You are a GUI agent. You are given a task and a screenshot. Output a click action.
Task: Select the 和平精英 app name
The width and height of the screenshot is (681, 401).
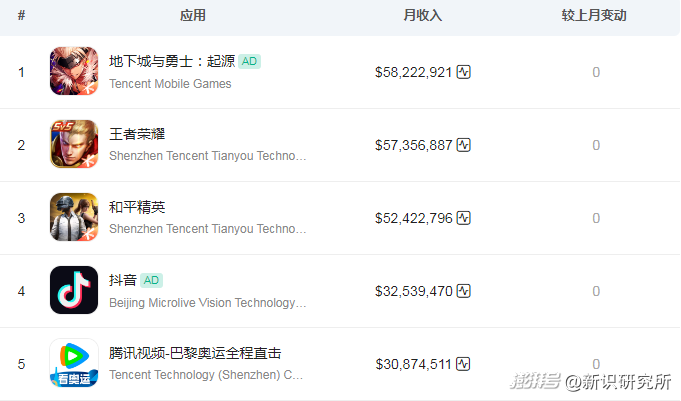tap(137, 207)
